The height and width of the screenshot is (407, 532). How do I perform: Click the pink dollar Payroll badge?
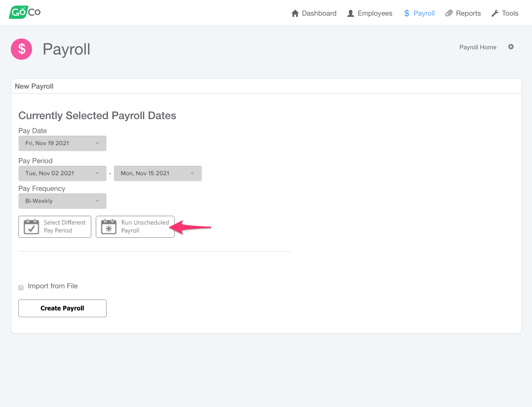(21, 49)
